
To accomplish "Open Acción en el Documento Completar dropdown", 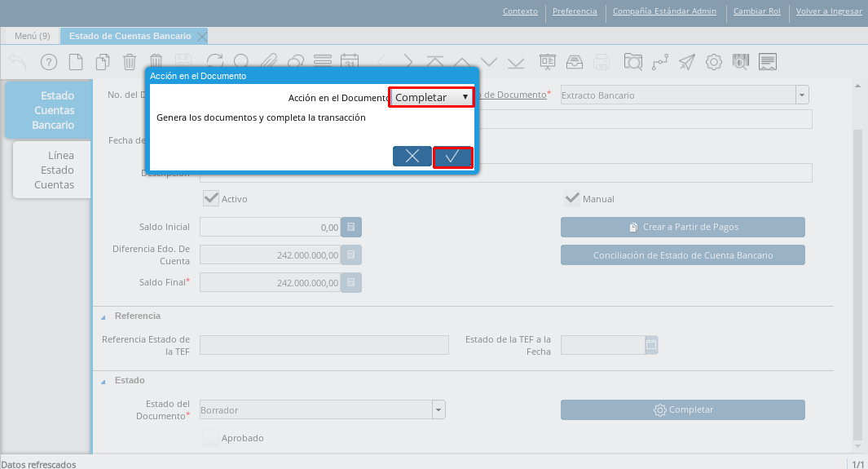I will click(x=431, y=97).
